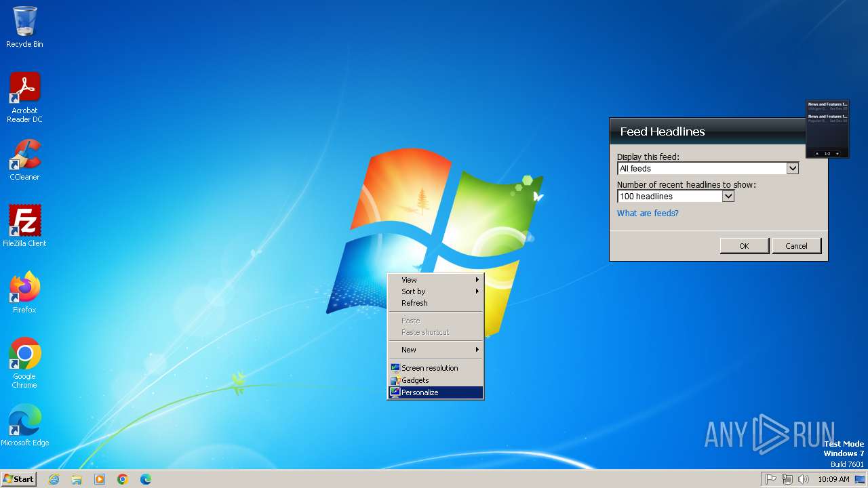Expand the 'Display this feed' dropdown

pos(792,169)
